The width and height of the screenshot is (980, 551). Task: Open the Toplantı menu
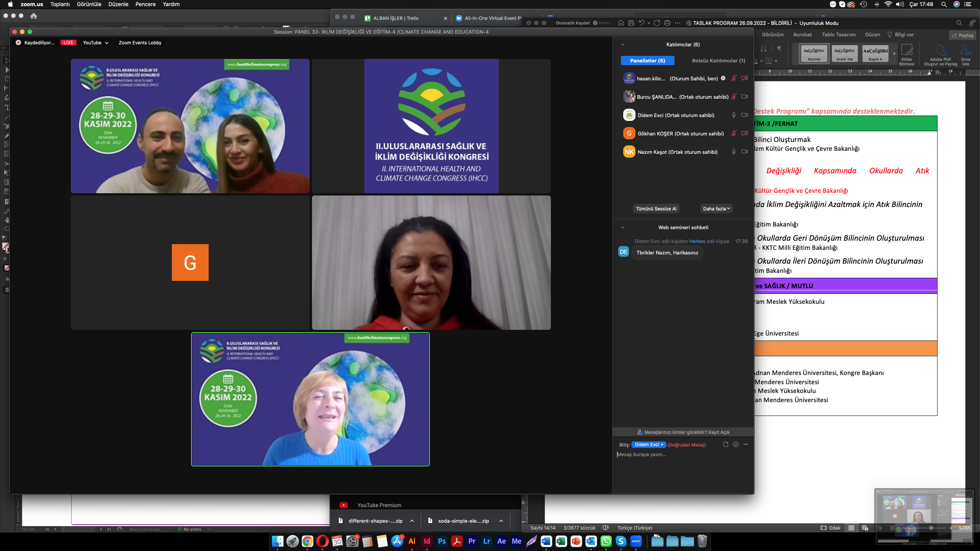click(x=60, y=4)
